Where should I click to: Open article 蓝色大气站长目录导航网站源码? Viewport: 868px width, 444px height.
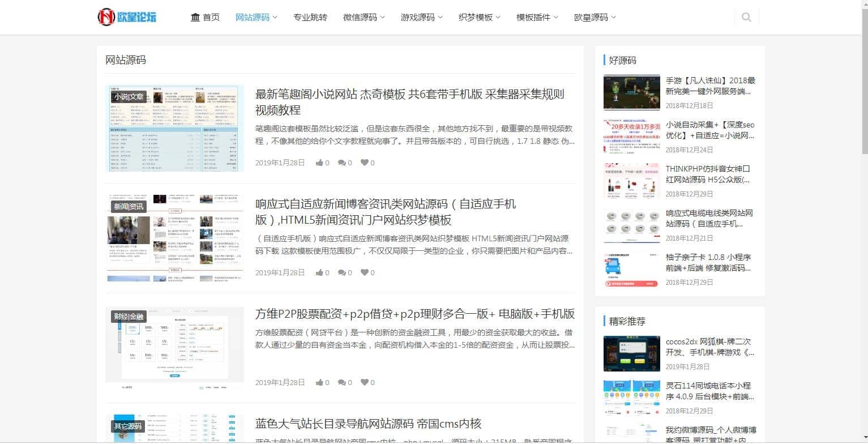click(x=368, y=424)
